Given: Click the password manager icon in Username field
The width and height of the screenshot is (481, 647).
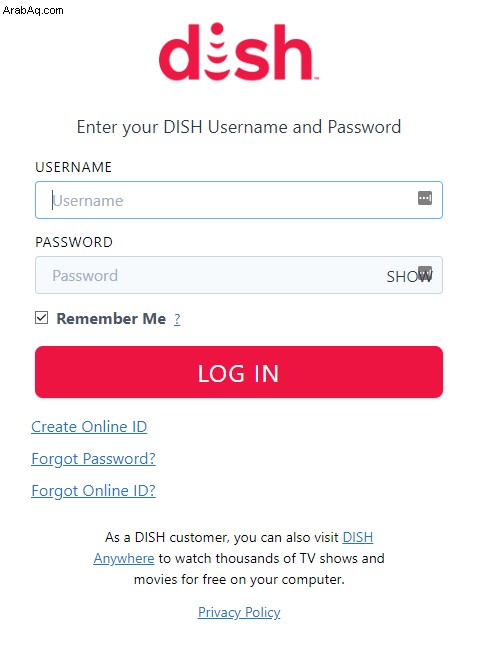Looking at the screenshot, I should [424, 198].
